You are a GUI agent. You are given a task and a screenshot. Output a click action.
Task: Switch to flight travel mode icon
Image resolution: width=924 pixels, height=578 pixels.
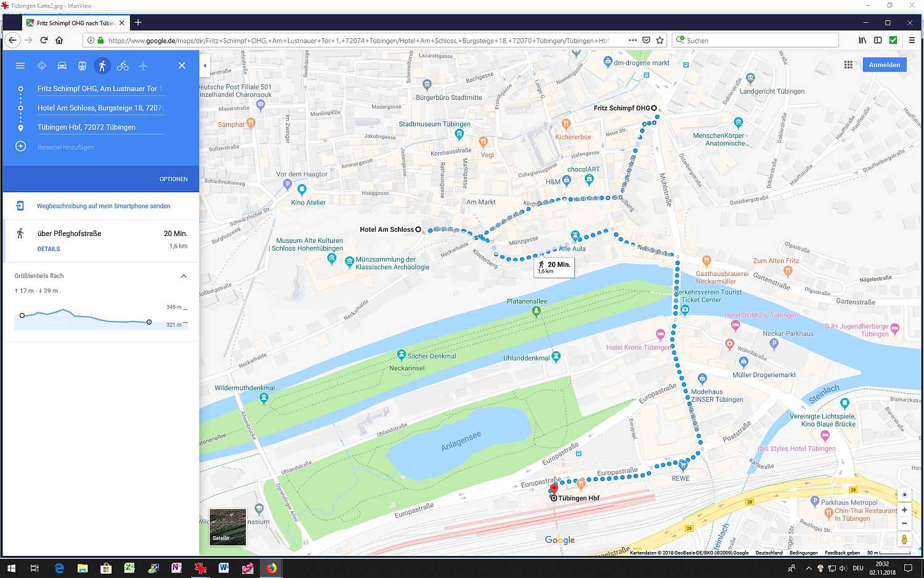tap(143, 65)
